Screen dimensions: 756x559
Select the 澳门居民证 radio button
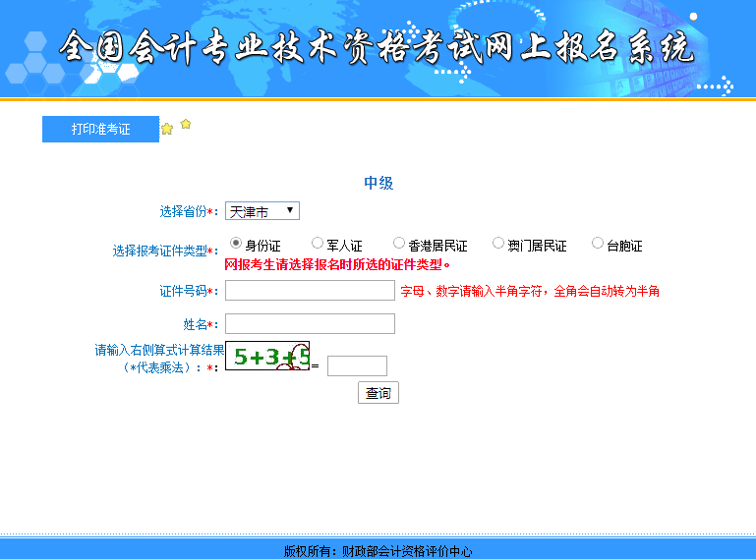pos(498,243)
